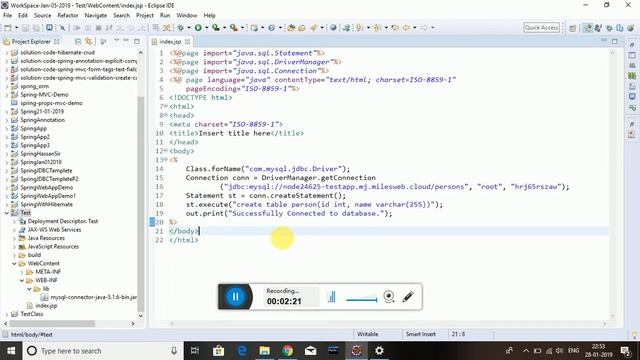Close the index.jsp editor tab

coord(187,42)
